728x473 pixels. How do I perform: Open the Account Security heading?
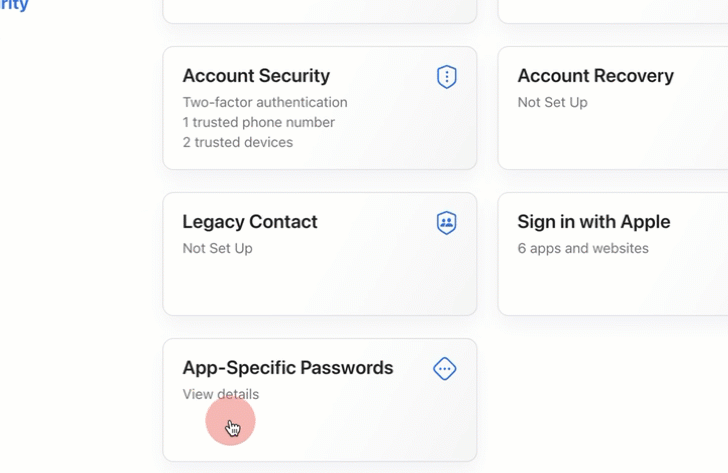point(256,76)
